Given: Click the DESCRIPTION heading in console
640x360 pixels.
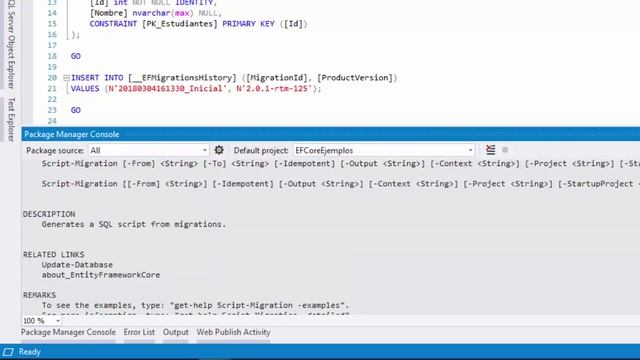Looking at the screenshot, I should coord(49,214).
